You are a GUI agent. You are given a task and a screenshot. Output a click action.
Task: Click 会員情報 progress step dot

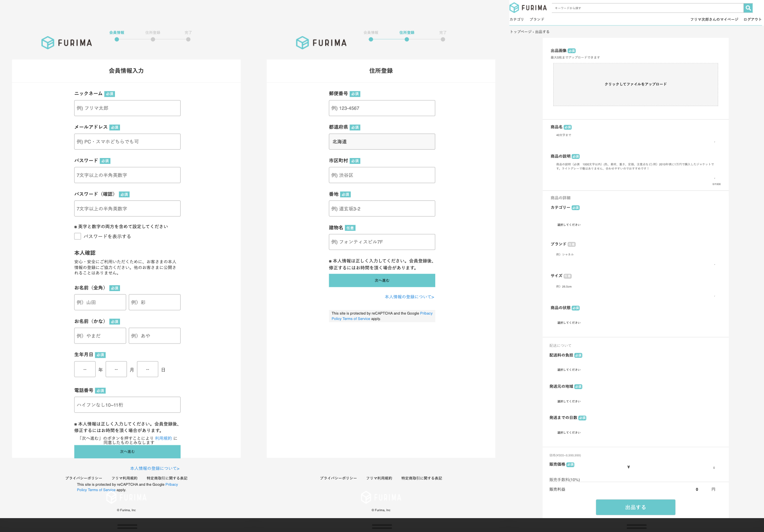117,39
